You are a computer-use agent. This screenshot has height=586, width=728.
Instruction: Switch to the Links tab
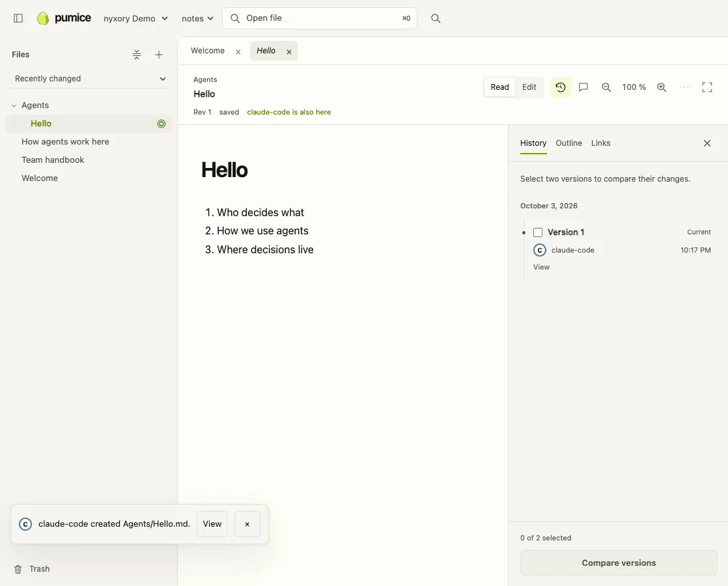[x=600, y=143]
